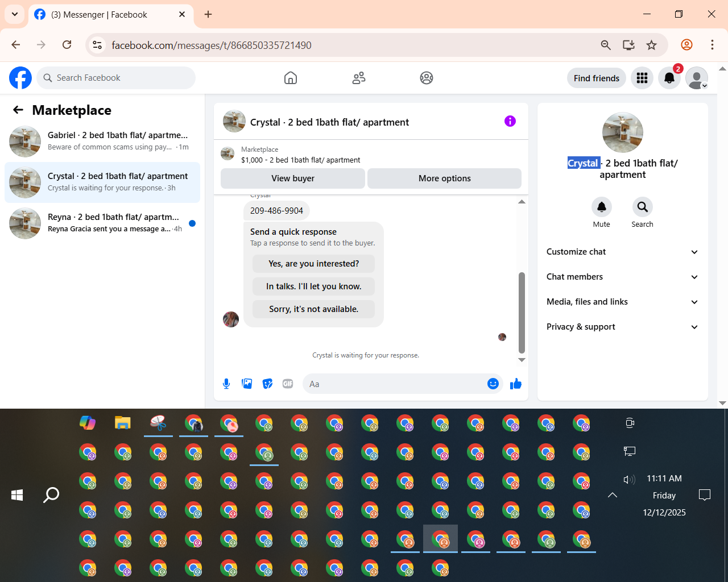Open Gabriel's apartment conversation
Viewport: 728px width, 582px height.
coord(102,142)
